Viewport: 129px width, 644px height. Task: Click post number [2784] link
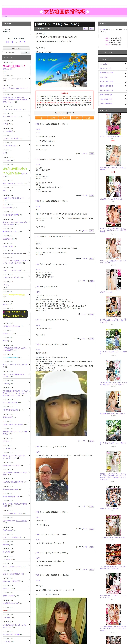click(x=37, y=345)
